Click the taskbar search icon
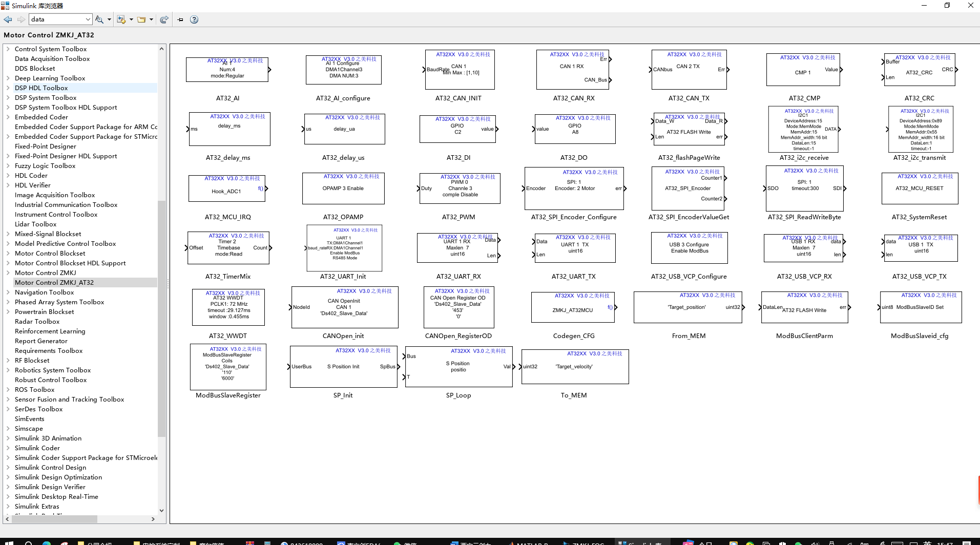980x545 pixels. pos(29,542)
